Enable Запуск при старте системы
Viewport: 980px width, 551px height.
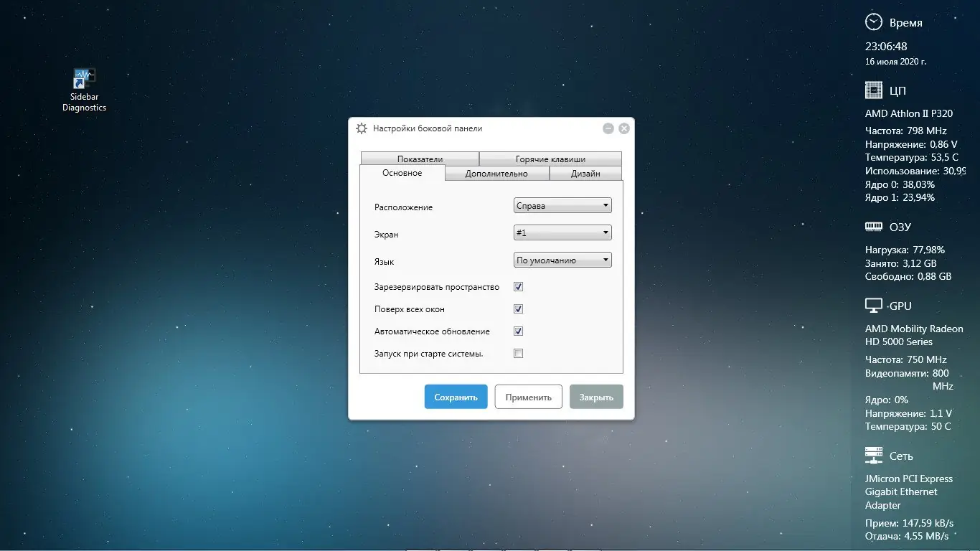tap(518, 353)
